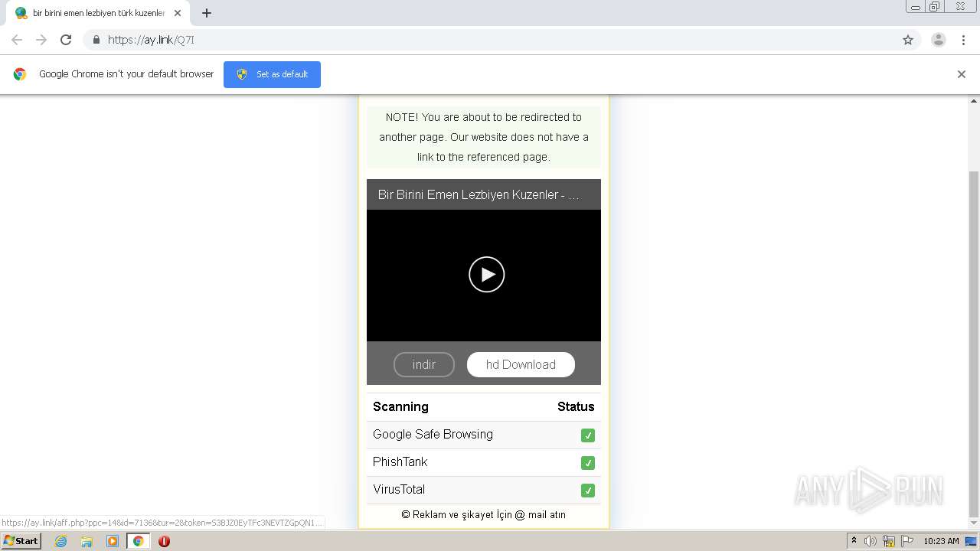The height and width of the screenshot is (551, 980).
Task: Click the 'Status' column header
Action: (576, 407)
